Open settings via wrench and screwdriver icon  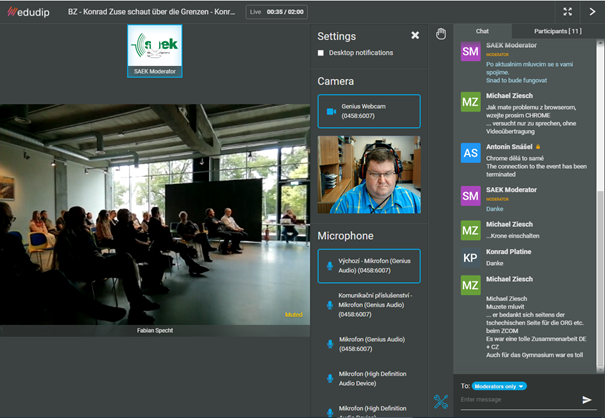coord(441,401)
